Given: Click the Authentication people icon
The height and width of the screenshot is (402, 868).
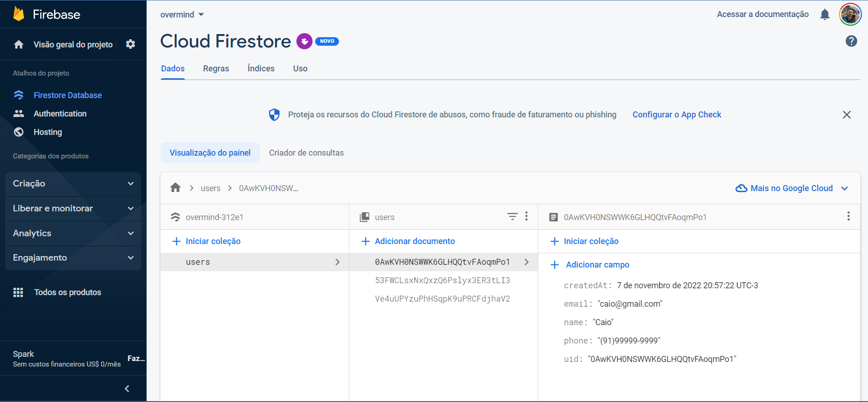Looking at the screenshot, I should (19, 113).
